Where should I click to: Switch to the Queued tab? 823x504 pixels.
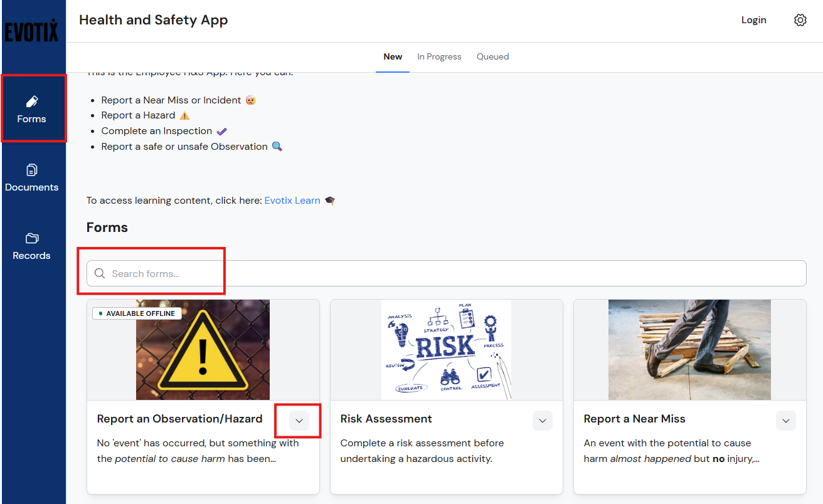492,56
